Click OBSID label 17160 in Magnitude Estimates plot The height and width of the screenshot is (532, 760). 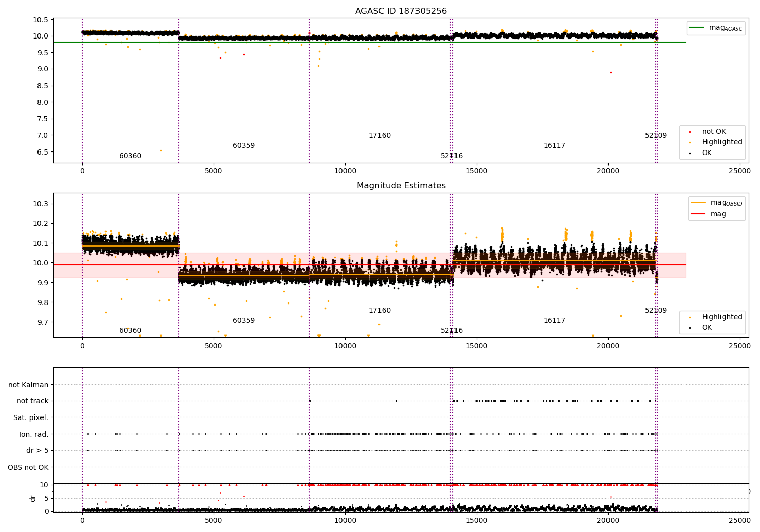[x=379, y=311]
